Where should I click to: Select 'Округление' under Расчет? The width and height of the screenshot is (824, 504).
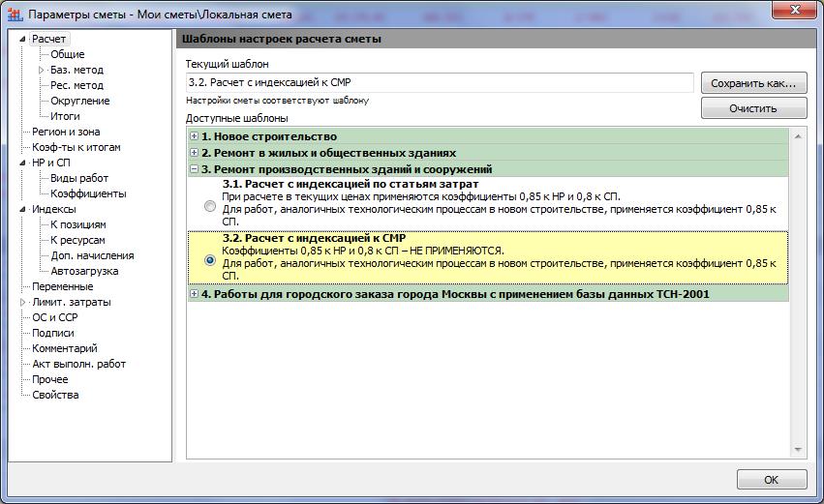point(79,101)
